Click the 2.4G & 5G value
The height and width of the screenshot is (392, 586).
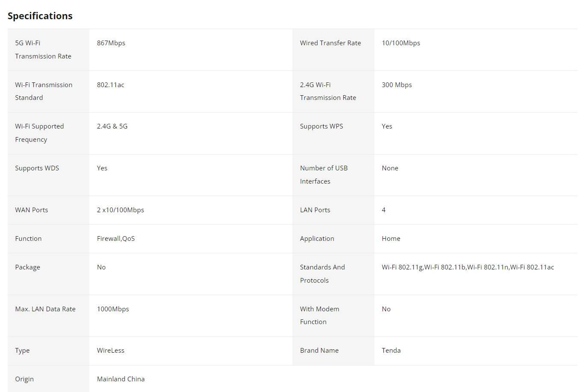pos(112,126)
